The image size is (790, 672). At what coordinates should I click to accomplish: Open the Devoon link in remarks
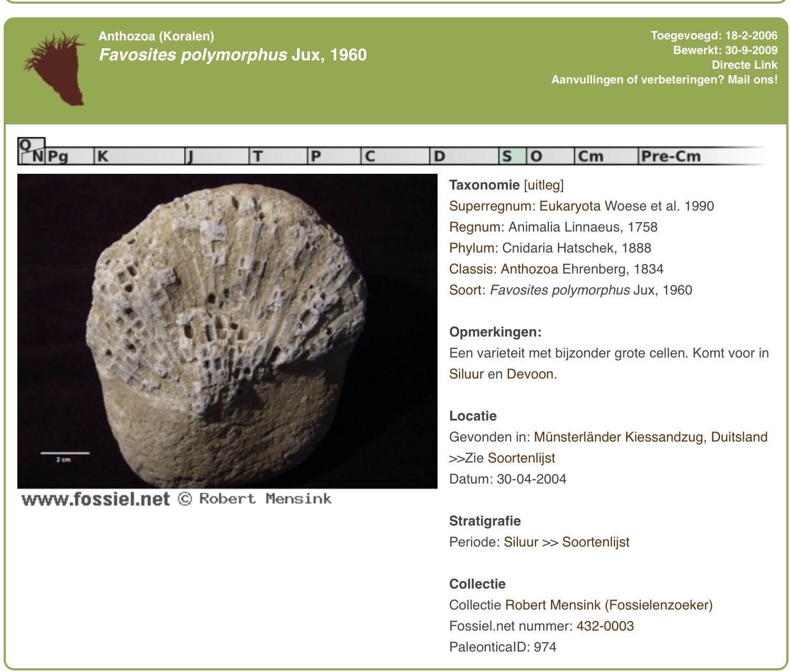(529, 374)
